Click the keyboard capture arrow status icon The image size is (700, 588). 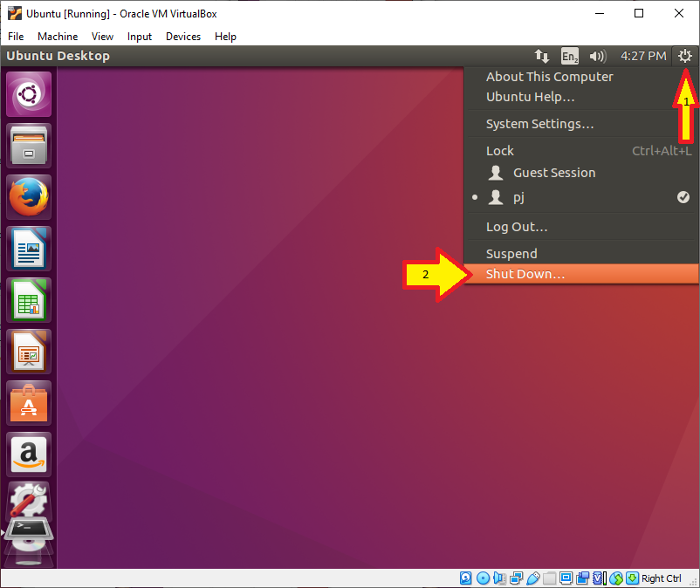[x=632, y=578]
